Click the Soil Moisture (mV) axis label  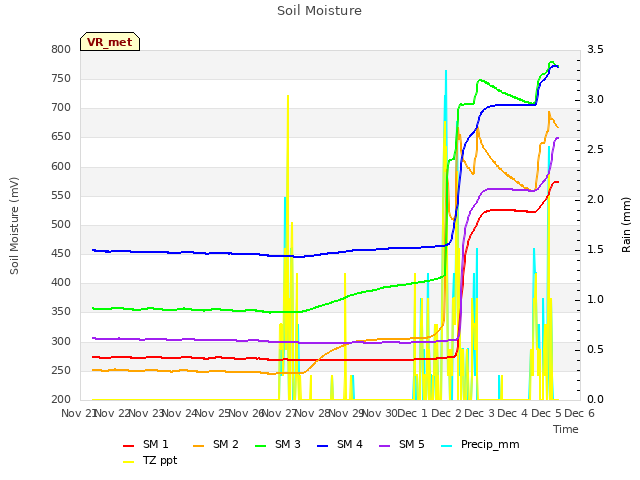coord(14,226)
